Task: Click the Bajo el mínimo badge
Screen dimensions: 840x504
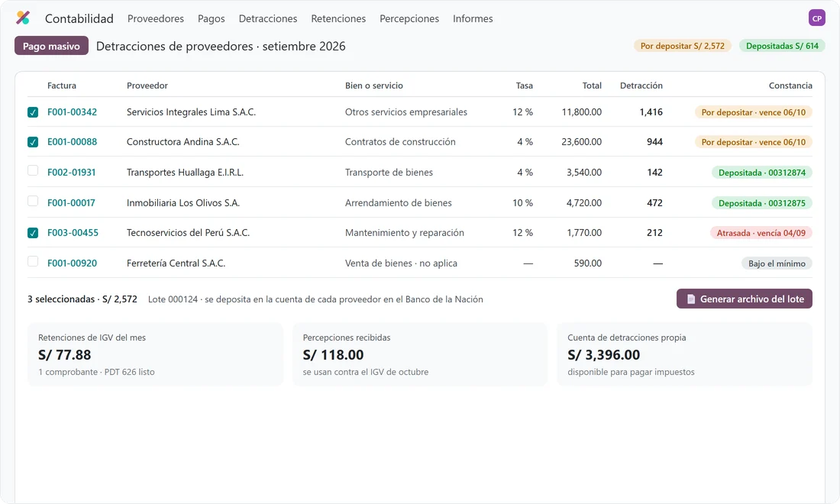Action: click(777, 263)
